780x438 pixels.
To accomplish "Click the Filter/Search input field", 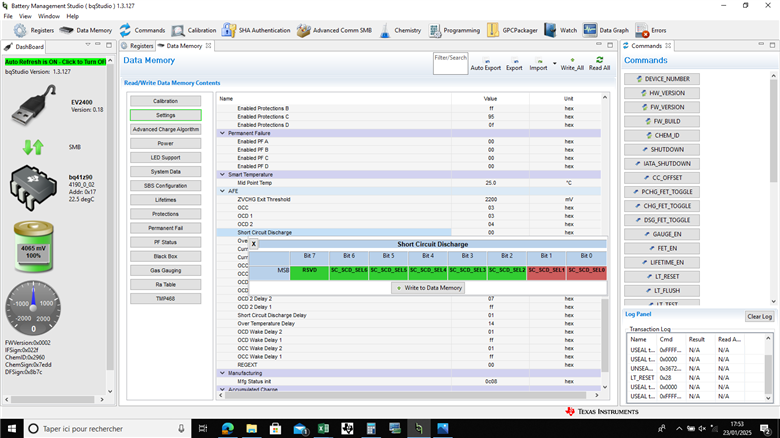I will 450,64.
